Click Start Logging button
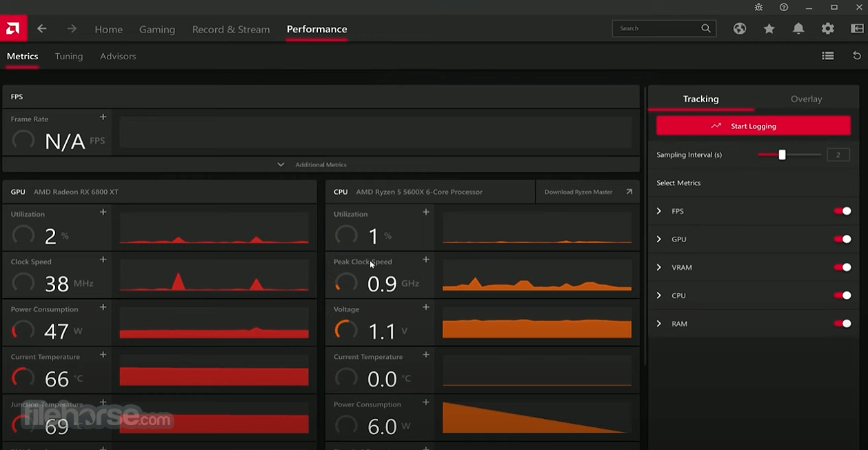The width and height of the screenshot is (868, 450). click(754, 126)
